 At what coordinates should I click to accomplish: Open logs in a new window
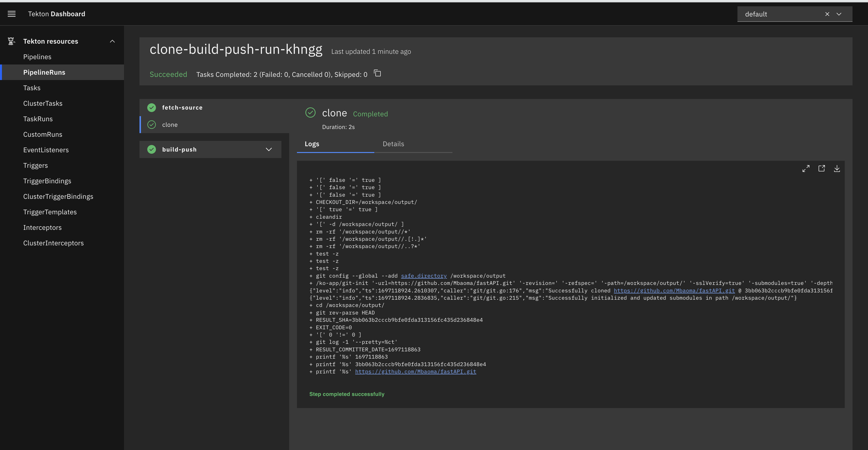coord(821,168)
